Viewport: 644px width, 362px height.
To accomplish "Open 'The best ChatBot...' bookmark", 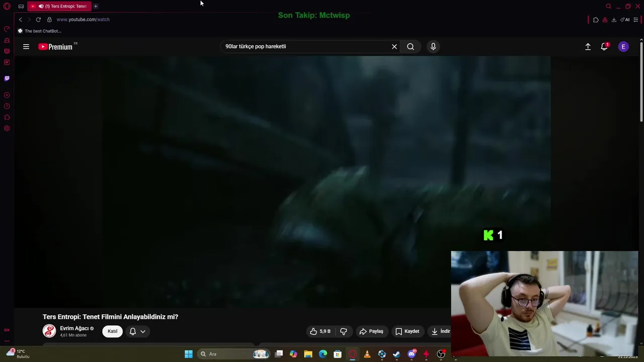I will coord(39,31).
